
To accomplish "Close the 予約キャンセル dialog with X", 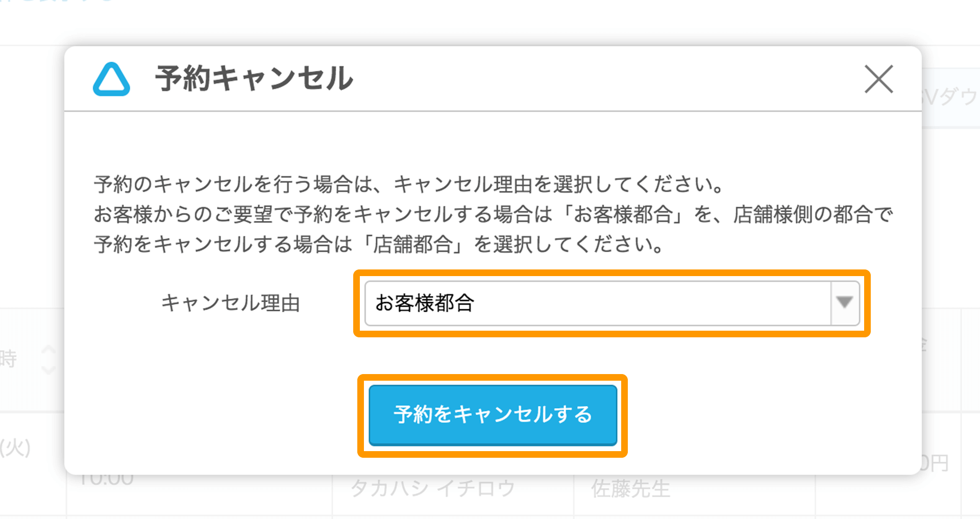I will pos(878,79).
